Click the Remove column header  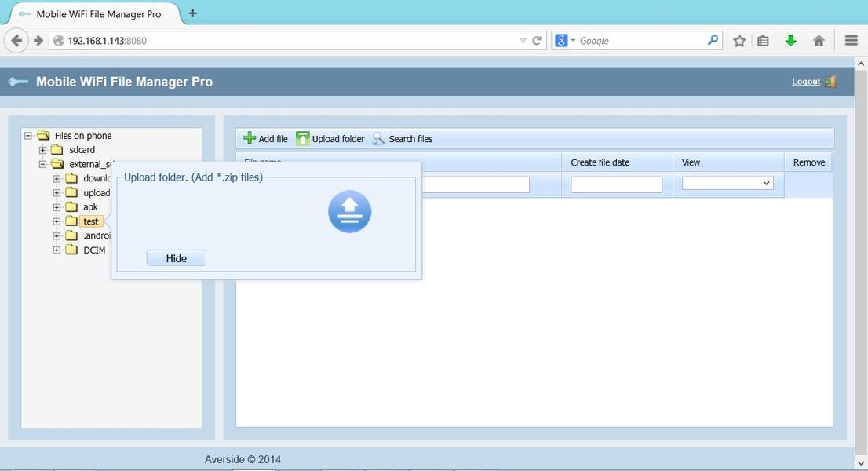click(809, 162)
